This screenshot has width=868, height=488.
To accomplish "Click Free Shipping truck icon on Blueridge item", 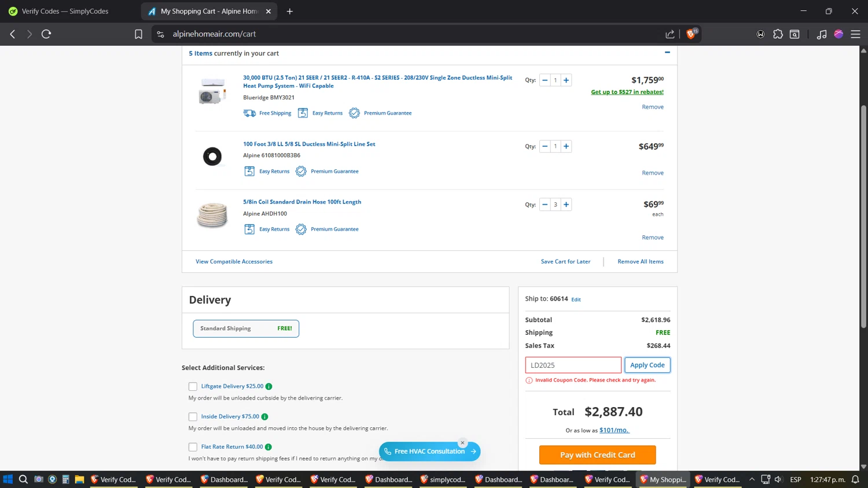I will pos(249,113).
